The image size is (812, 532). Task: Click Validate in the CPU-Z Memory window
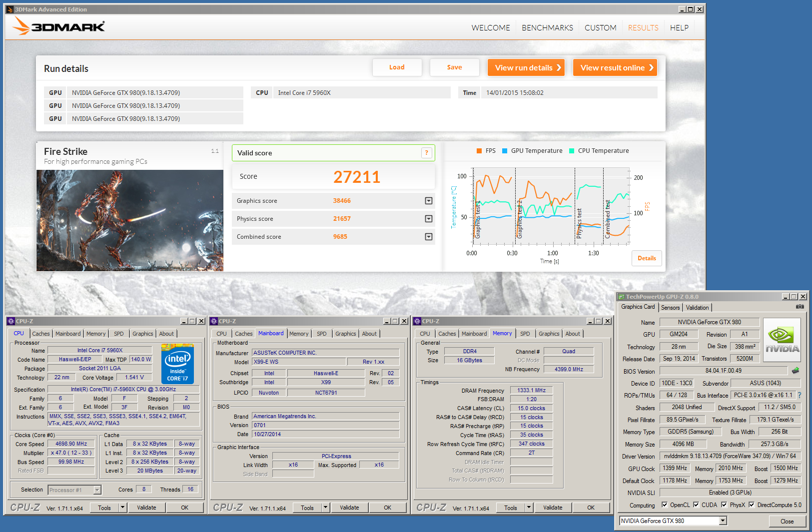(x=553, y=508)
